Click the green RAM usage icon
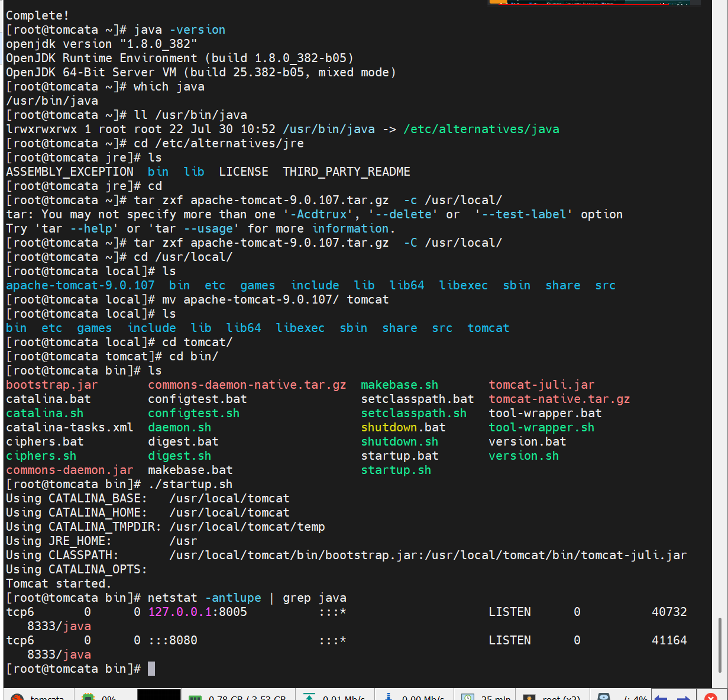Image resolution: width=728 pixels, height=700 pixels. click(x=195, y=698)
